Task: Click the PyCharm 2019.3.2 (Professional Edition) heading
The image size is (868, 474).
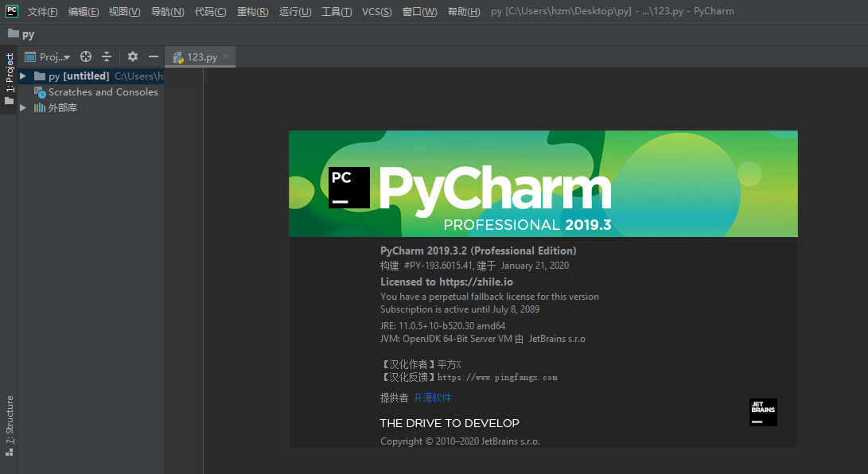Action: click(478, 251)
